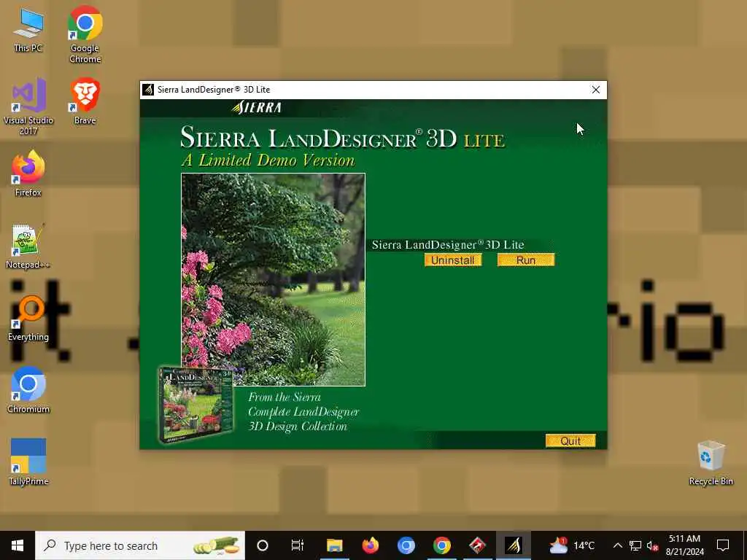Open Firefox from the taskbar
Image resolution: width=747 pixels, height=560 pixels.
370,545
